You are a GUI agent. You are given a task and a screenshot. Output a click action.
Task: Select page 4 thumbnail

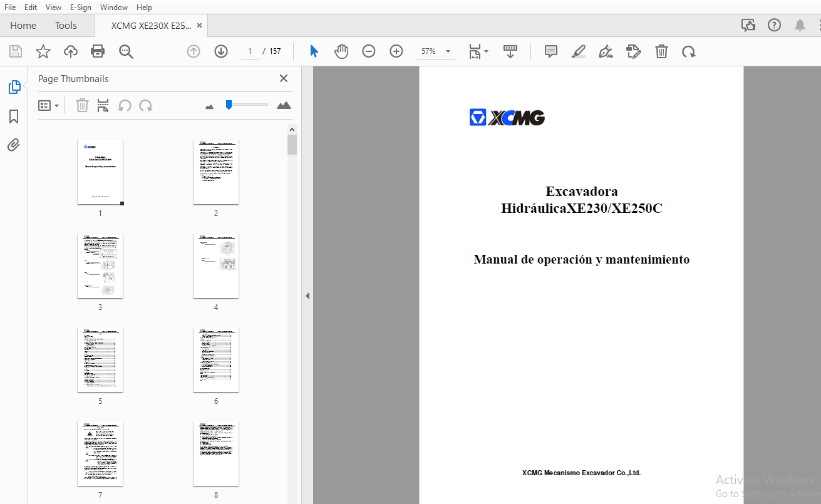point(216,265)
